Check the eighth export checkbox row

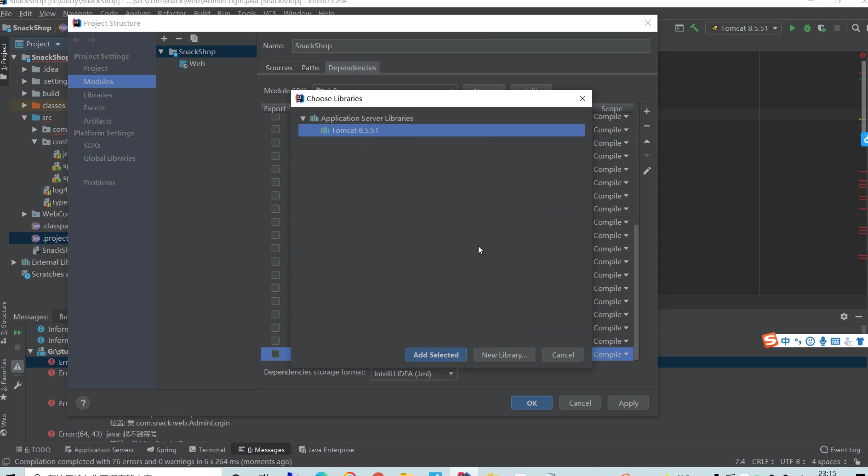[275, 209]
